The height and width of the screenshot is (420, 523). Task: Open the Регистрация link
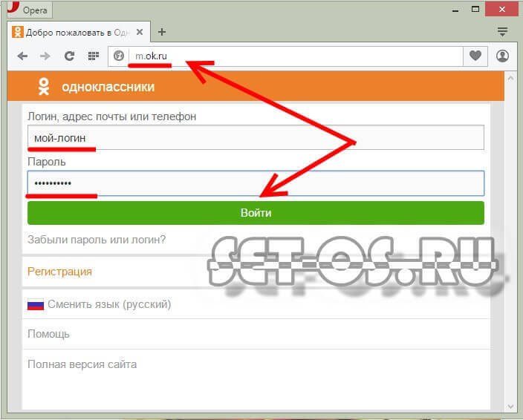point(59,272)
